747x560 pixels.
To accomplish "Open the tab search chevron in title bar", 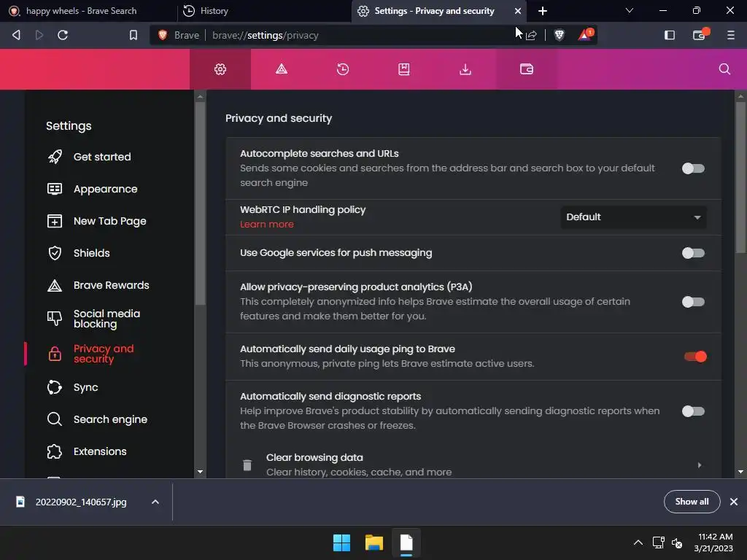I will coord(630,10).
